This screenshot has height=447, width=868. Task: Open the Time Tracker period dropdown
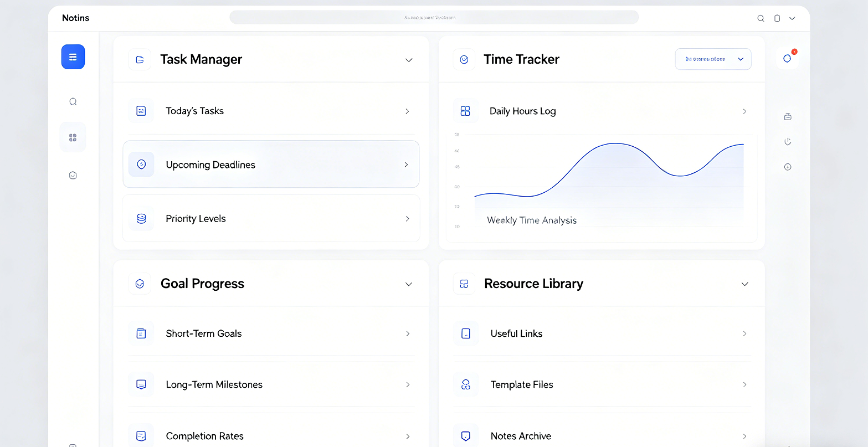[x=713, y=59]
